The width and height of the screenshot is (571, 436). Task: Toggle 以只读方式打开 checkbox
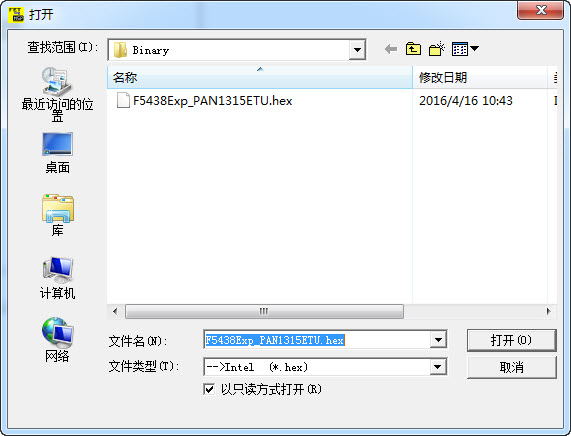209,389
